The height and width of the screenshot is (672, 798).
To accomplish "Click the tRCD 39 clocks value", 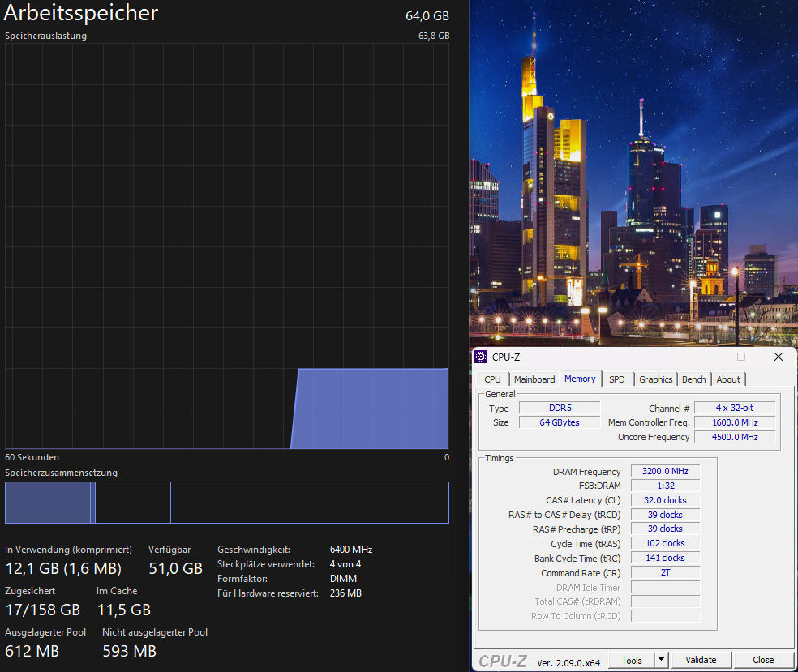I will (665, 515).
